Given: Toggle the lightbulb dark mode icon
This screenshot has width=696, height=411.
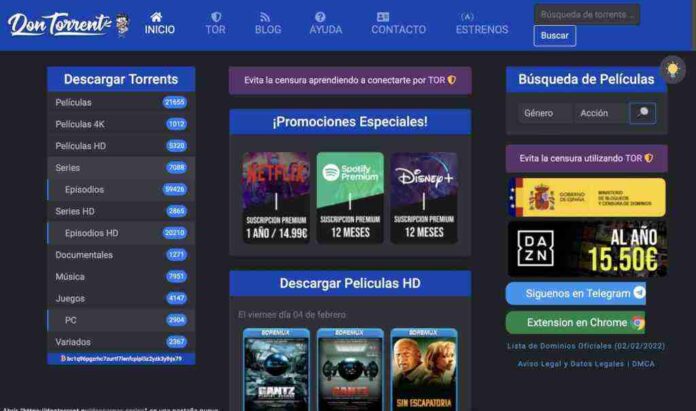Looking at the screenshot, I should click(673, 70).
